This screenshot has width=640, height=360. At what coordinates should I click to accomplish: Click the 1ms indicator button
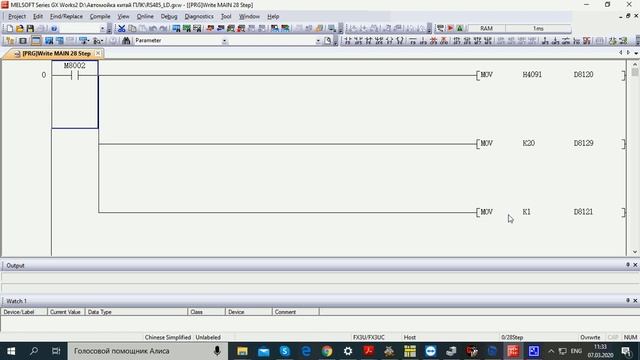(538, 28)
